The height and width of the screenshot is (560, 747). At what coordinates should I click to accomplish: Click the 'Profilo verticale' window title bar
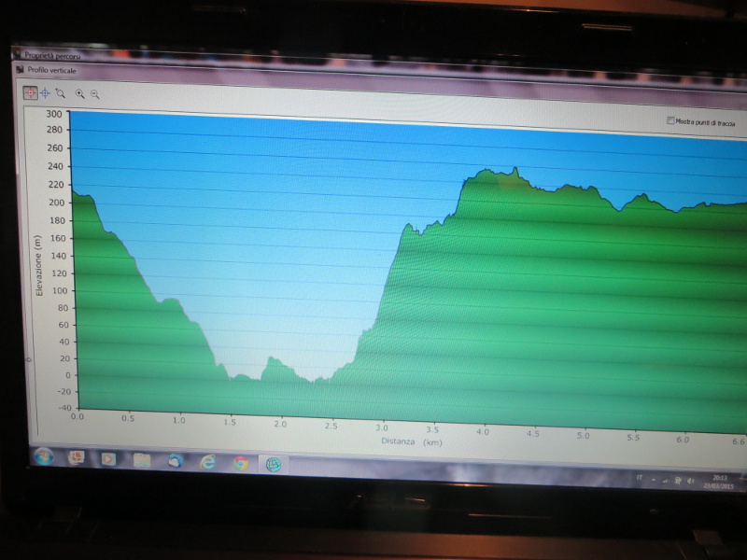52,70
